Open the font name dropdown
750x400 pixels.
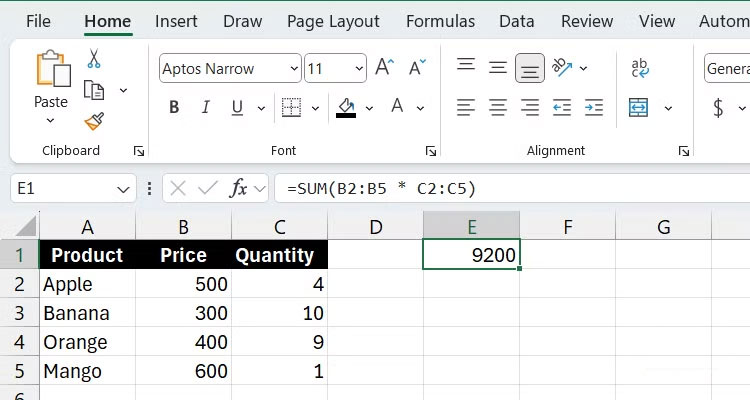pos(294,69)
